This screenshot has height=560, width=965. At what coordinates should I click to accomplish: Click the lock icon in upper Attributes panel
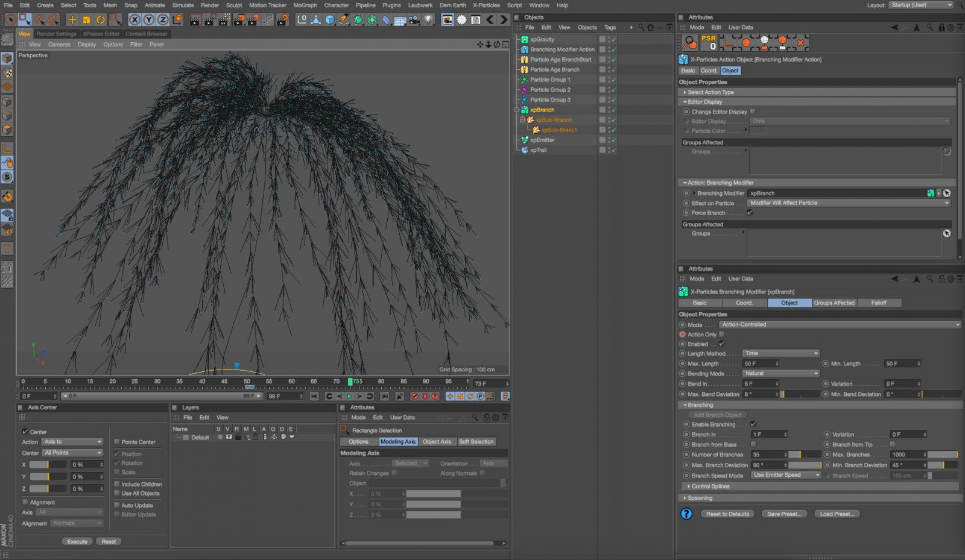[x=941, y=27]
